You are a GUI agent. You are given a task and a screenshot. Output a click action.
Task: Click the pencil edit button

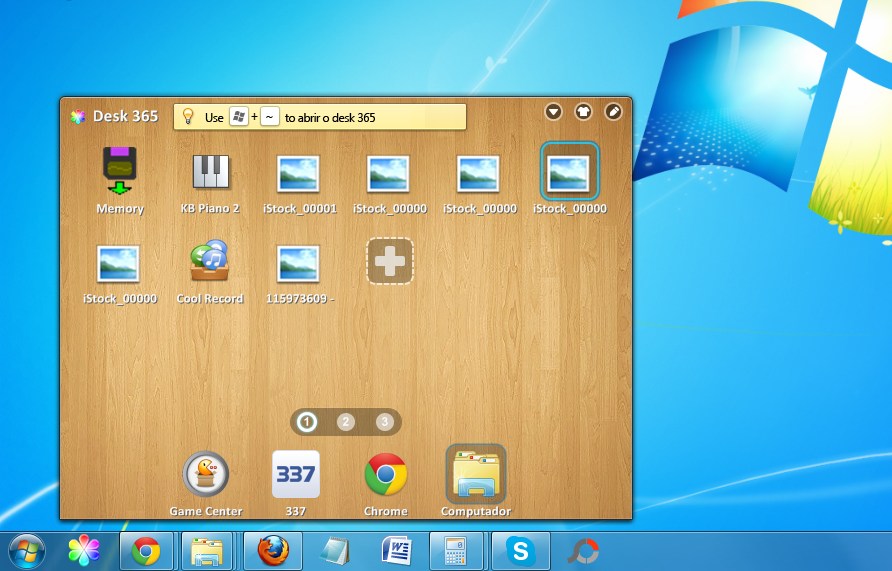613,111
